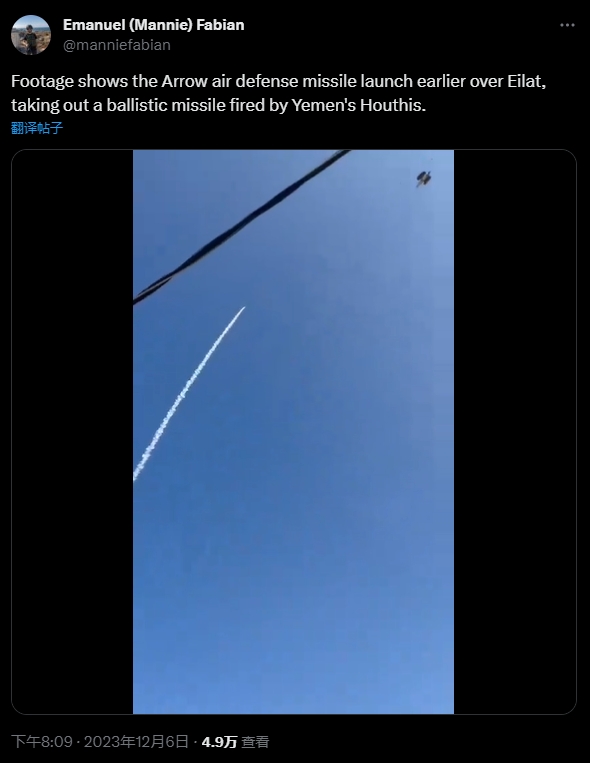Click the right black letterbox of video
The width and height of the screenshot is (590, 763).
click(515, 432)
